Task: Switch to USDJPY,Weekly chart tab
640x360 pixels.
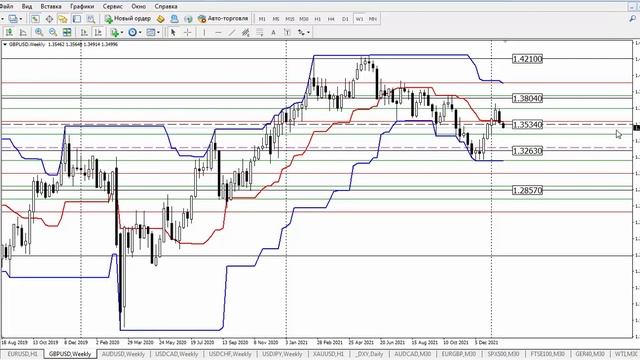Action: point(282,354)
